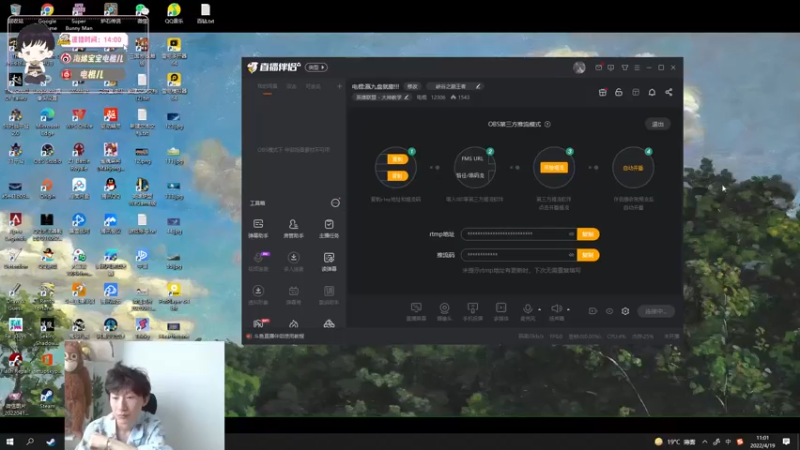The height and width of the screenshot is (450, 800).
Task: Select the first scene tab with the orange underline
Action: click(267, 87)
